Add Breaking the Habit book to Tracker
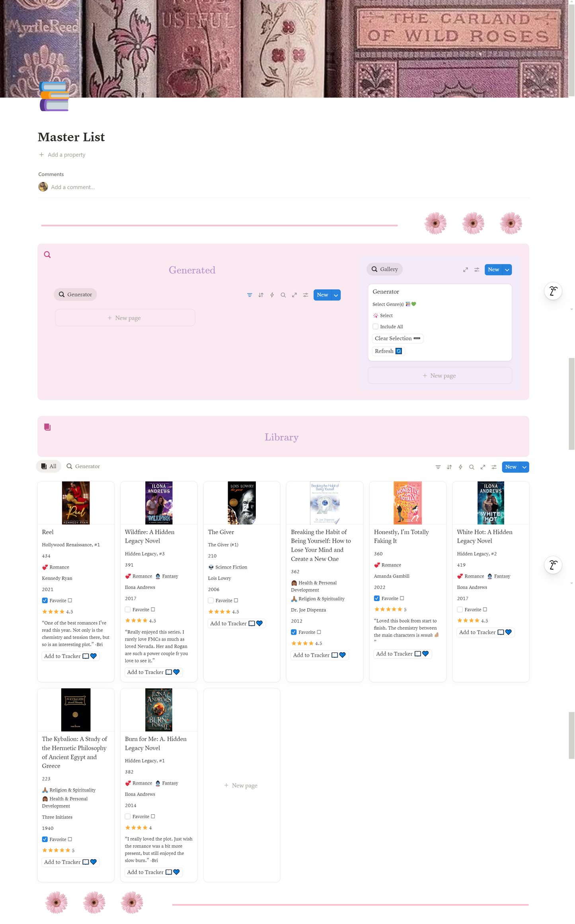The height and width of the screenshot is (924, 575). 320,655
